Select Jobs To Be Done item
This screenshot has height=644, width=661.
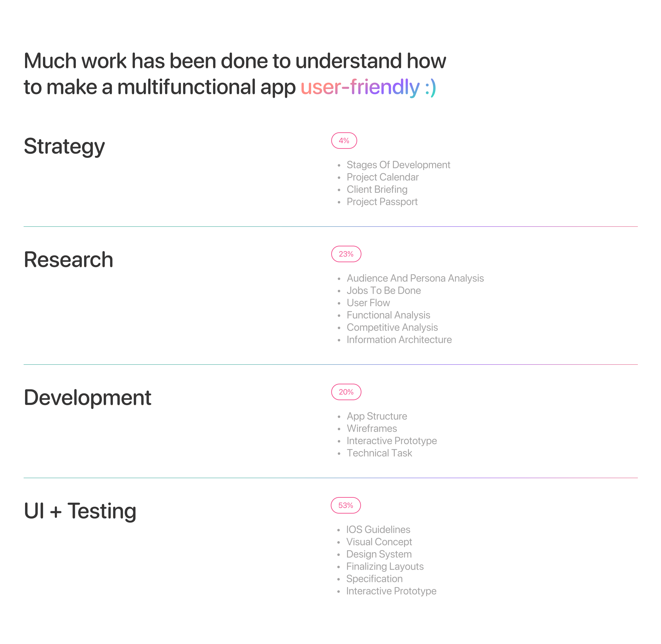click(384, 291)
